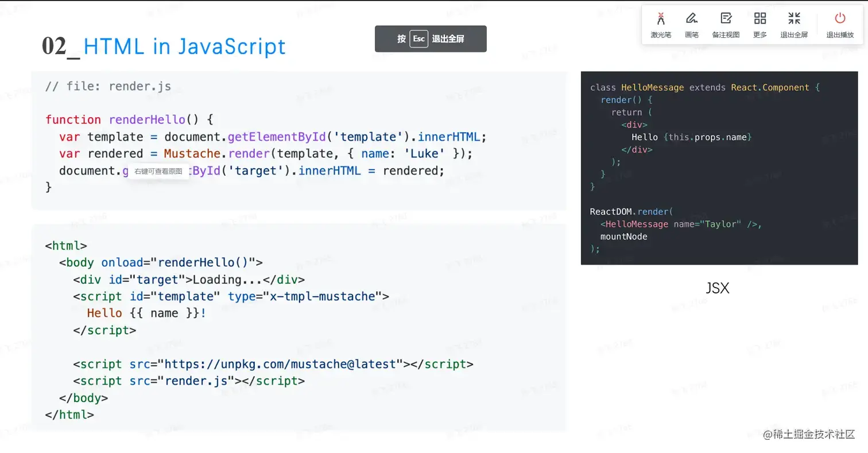
Task: Click the body onload="renderHello()" line
Action: point(161,263)
